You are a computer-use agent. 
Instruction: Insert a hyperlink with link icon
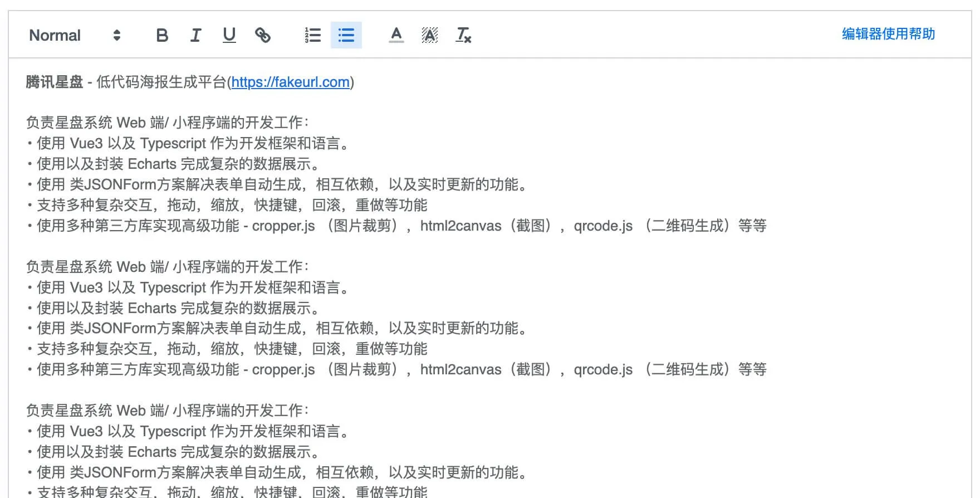262,35
